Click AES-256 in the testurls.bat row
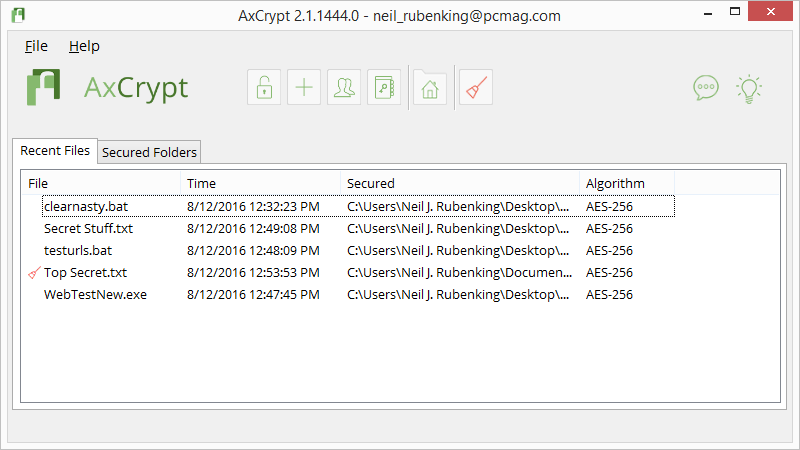Image resolution: width=800 pixels, height=450 pixels. click(x=609, y=251)
